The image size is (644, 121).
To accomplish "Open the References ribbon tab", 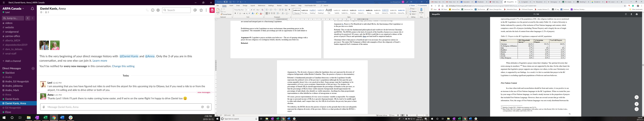I will point(262,5).
